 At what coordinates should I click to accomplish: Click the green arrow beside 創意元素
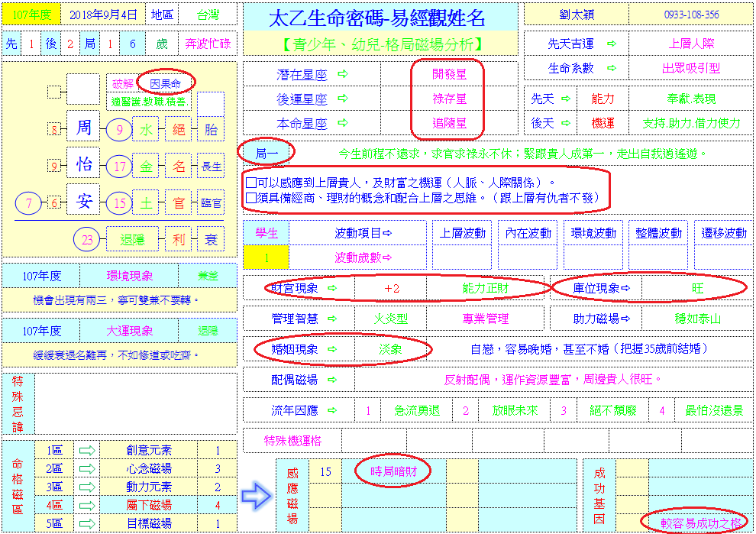coord(89,451)
